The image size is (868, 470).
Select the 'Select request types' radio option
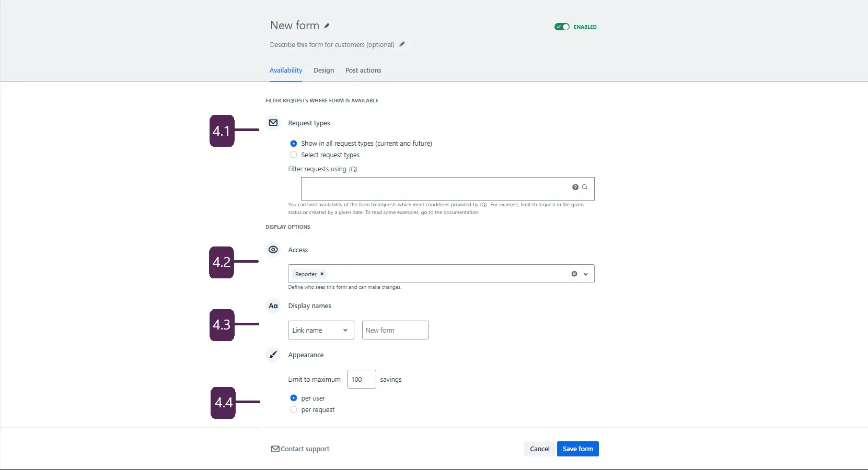pyautogui.click(x=293, y=155)
